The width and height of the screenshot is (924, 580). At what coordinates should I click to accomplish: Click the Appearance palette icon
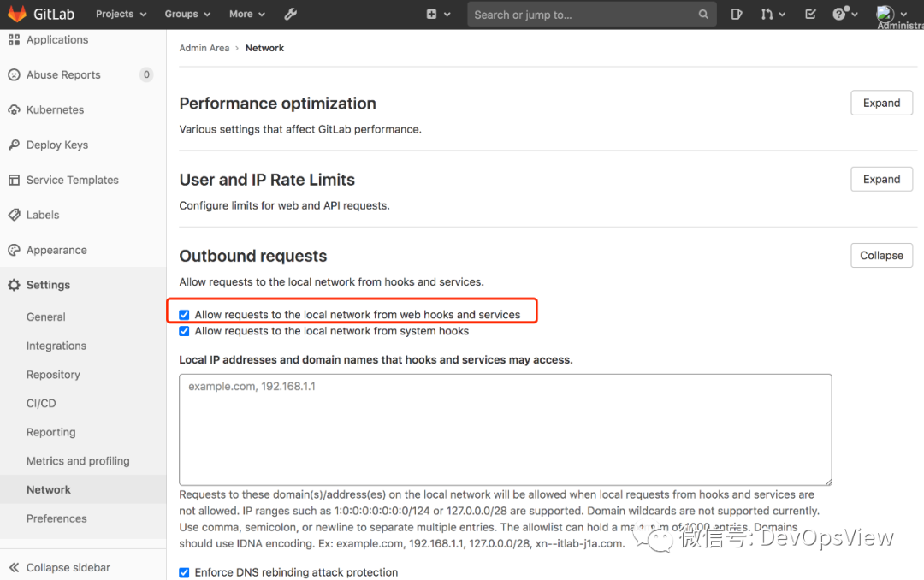(15, 250)
